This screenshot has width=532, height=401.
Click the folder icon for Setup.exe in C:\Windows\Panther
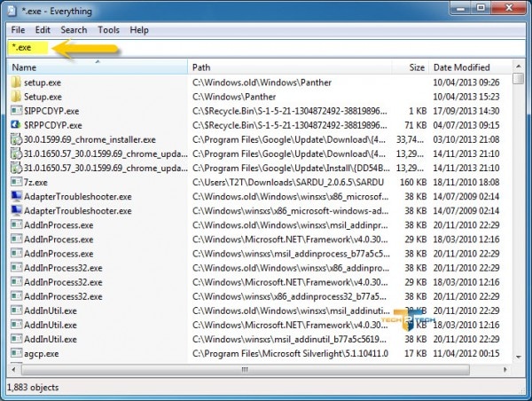[16, 97]
